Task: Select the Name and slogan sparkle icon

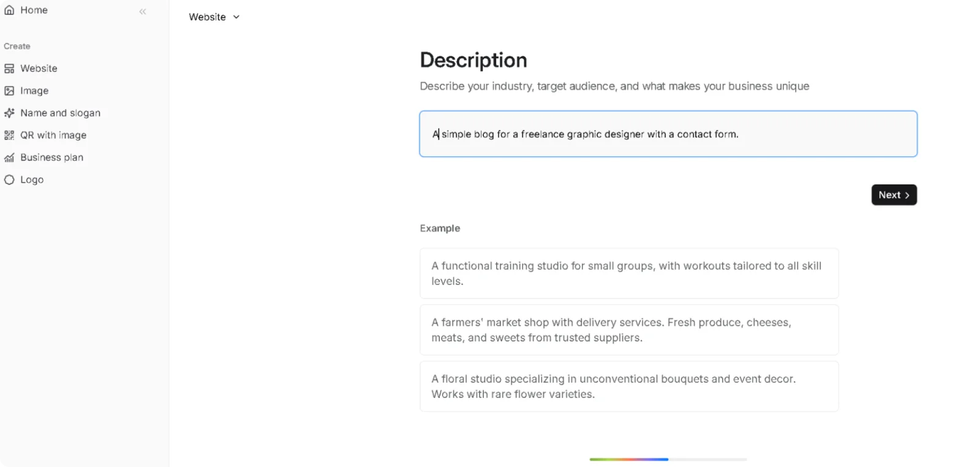Action: point(9,113)
